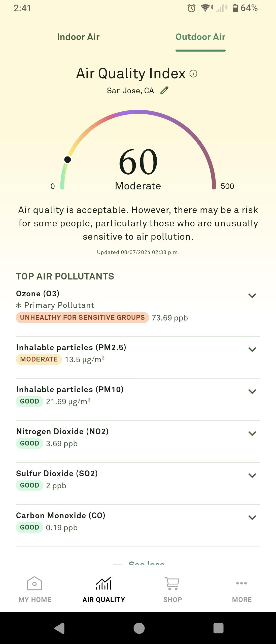Expand Inhalable particles (PM10) row
The width and height of the screenshot is (276, 644).
(x=252, y=391)
